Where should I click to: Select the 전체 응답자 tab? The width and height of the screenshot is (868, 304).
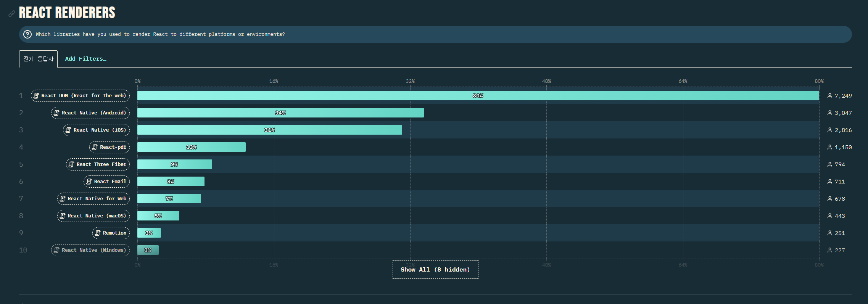(38, 59)
